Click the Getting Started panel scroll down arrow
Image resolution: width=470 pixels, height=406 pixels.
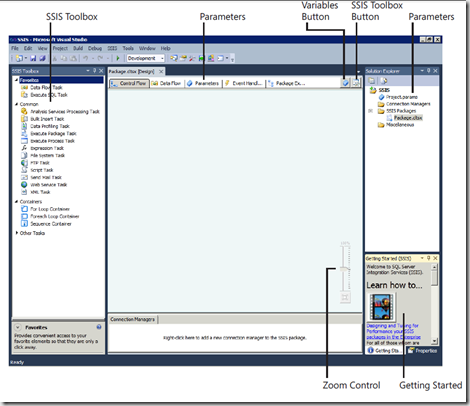pos(434,341)
